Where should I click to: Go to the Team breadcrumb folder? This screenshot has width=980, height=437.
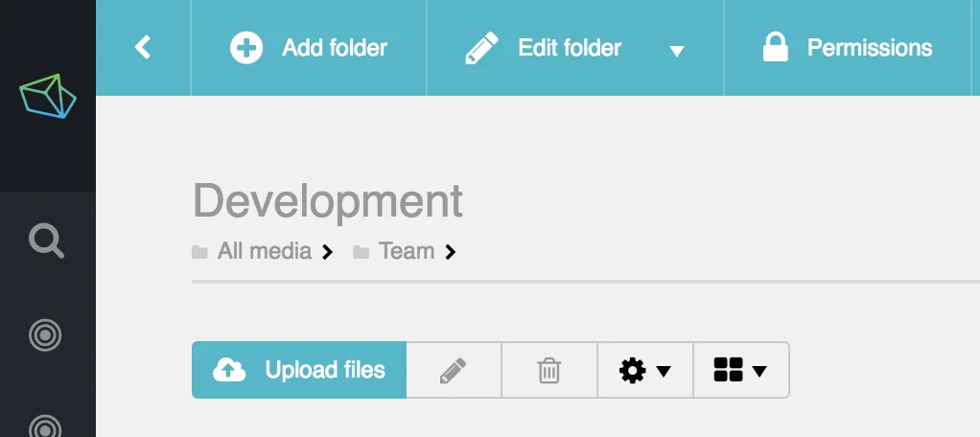coord(406,251)
